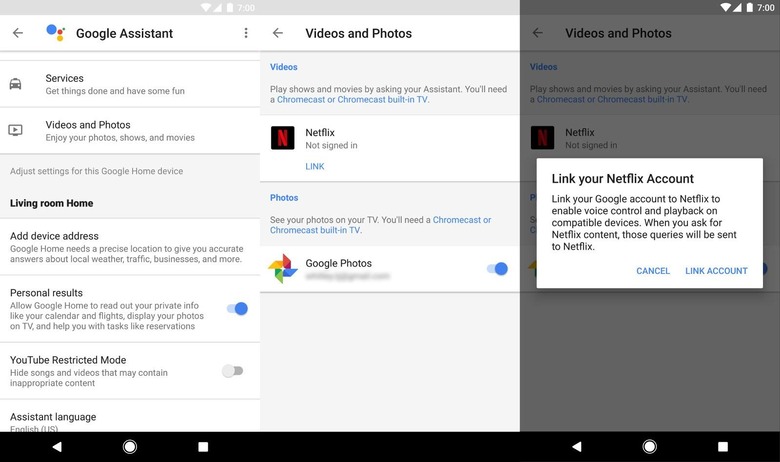
Task: Tap the Photos section header
Action: (x=284, y=197)
